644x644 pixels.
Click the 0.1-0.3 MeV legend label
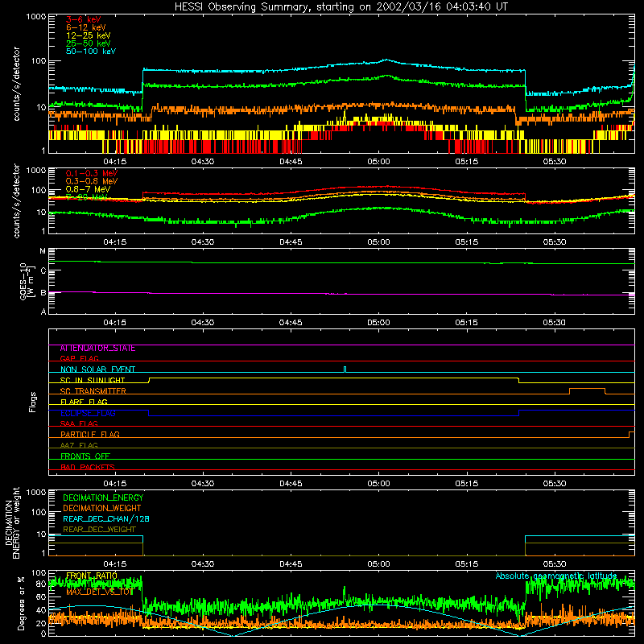pos(92,173)
